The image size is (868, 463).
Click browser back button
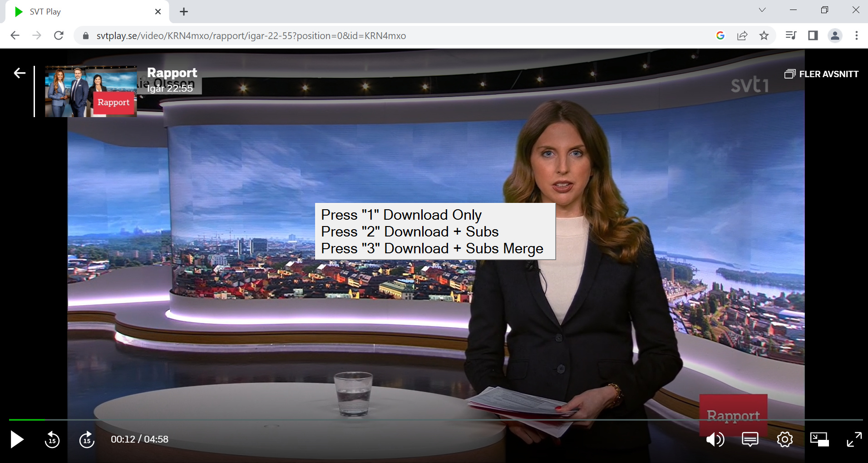click(15, 35)
